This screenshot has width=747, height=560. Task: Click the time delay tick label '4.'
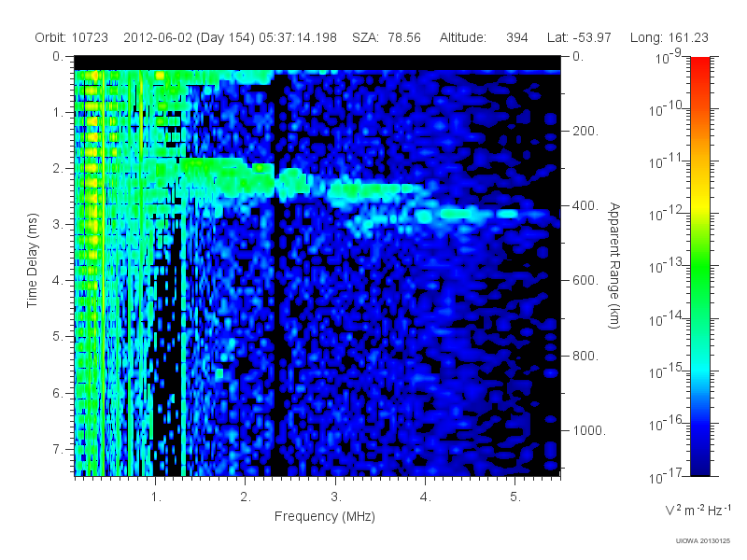[x=58, y=281]
